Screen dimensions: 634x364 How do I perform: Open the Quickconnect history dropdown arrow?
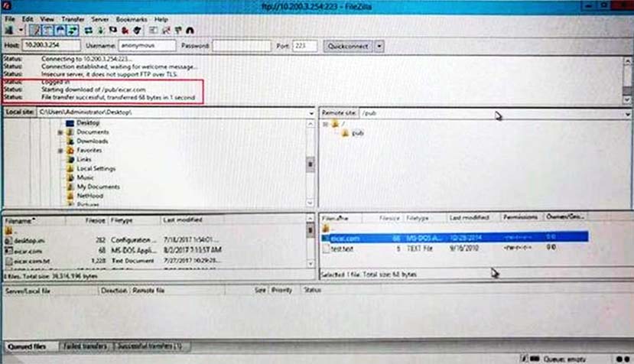coord(379,46)
